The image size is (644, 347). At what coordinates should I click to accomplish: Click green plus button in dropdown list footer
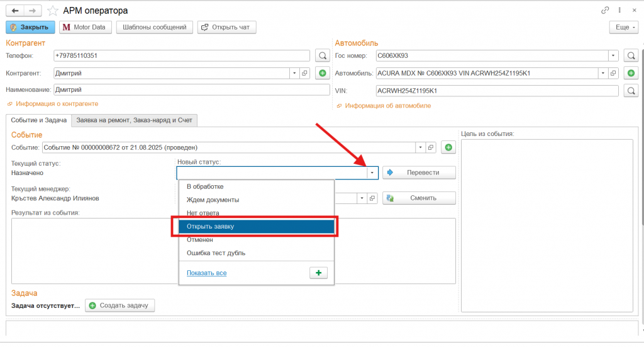click(x=318, y=273)
